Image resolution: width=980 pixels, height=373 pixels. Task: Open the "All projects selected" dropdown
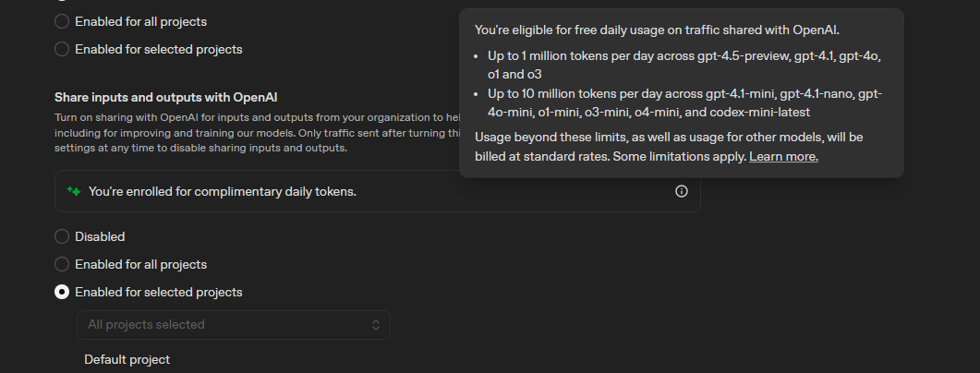click(x=234, y=325)
